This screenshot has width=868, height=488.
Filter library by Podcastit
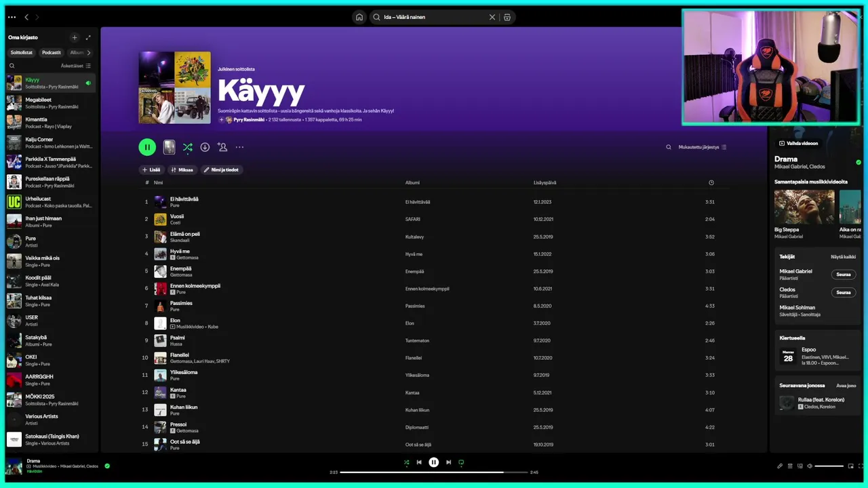tap(52, 52)
